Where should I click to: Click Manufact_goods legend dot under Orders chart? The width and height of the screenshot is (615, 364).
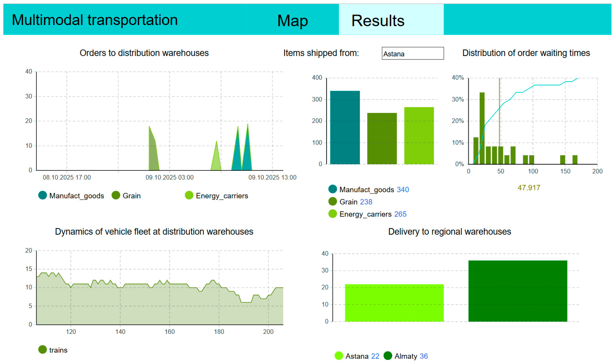pos(43,195)
